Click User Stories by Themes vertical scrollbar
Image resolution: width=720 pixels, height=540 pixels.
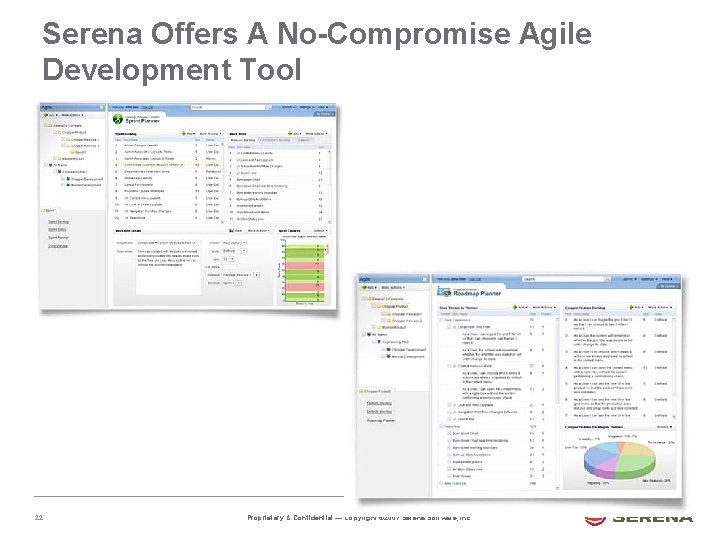click(558, 404)
